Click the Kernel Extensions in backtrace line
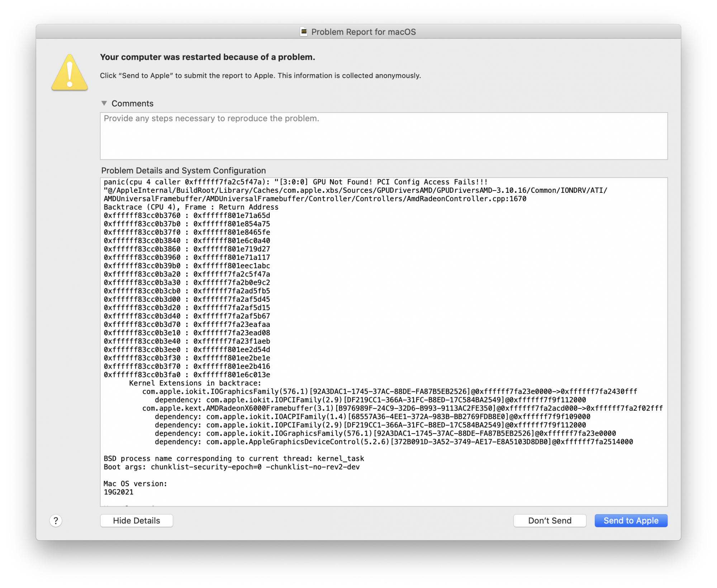Image resolution: width=717 pixels, height=588 pixels. (x=195, y=383)
